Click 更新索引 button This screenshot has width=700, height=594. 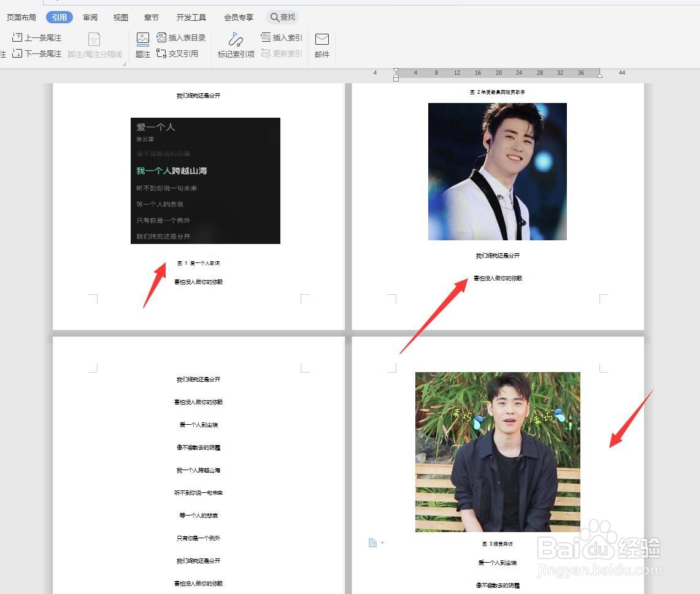pos(281,53)
